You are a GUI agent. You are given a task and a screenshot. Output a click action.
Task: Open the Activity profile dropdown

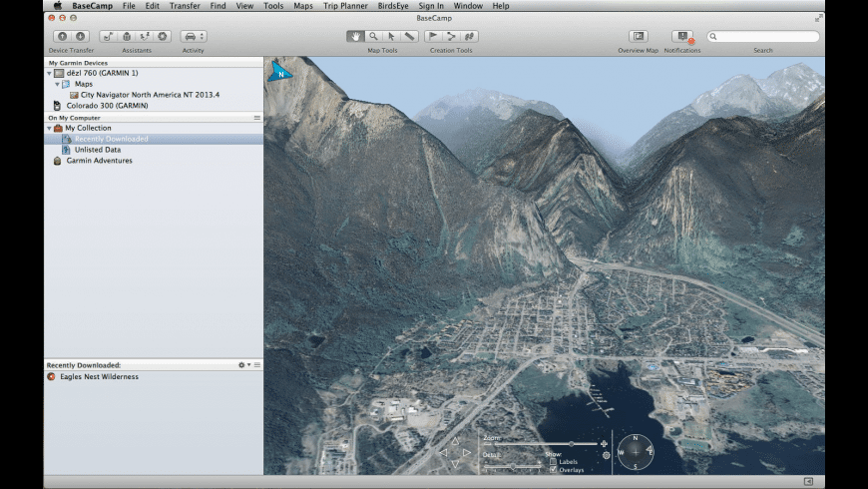194,36
